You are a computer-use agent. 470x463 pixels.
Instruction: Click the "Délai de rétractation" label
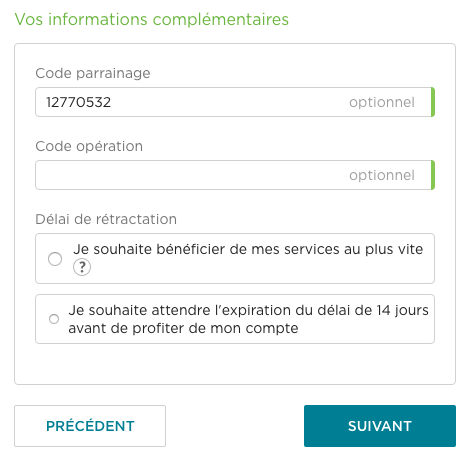pyautogui.click(x=106, y=219)
